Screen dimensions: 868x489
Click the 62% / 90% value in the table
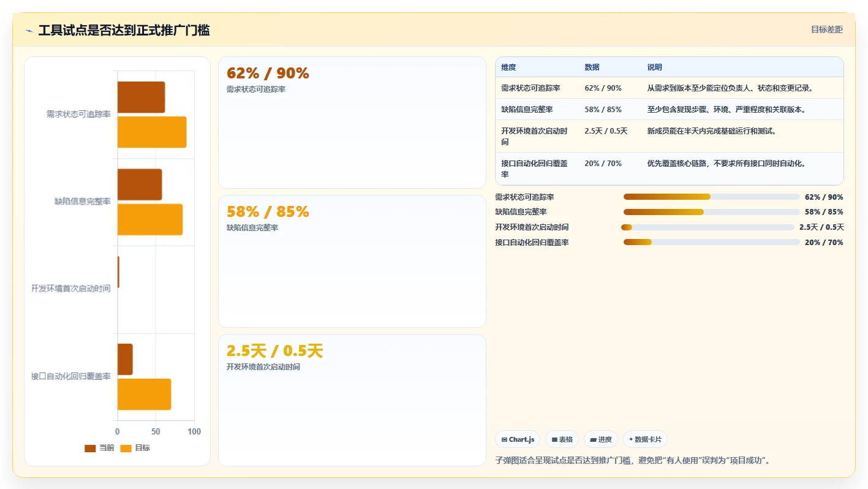click(603, 88)
